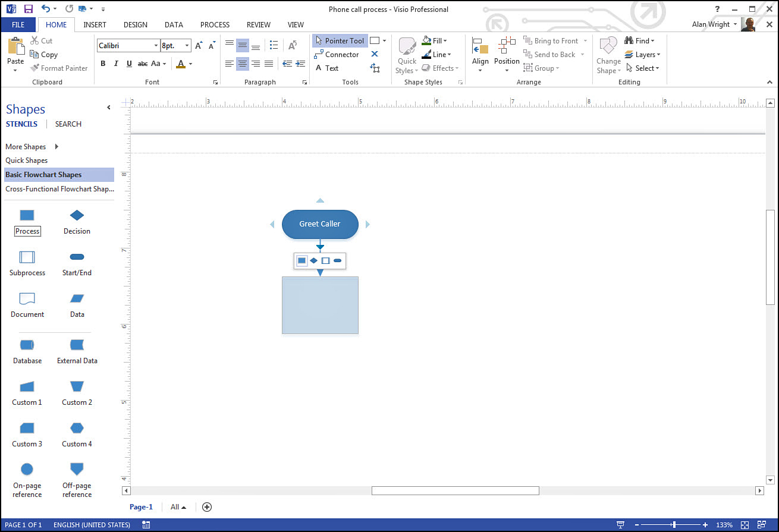The image size is (779, 532).
Task: Toggle the Pointer Tool
Action: click(340, 41)
